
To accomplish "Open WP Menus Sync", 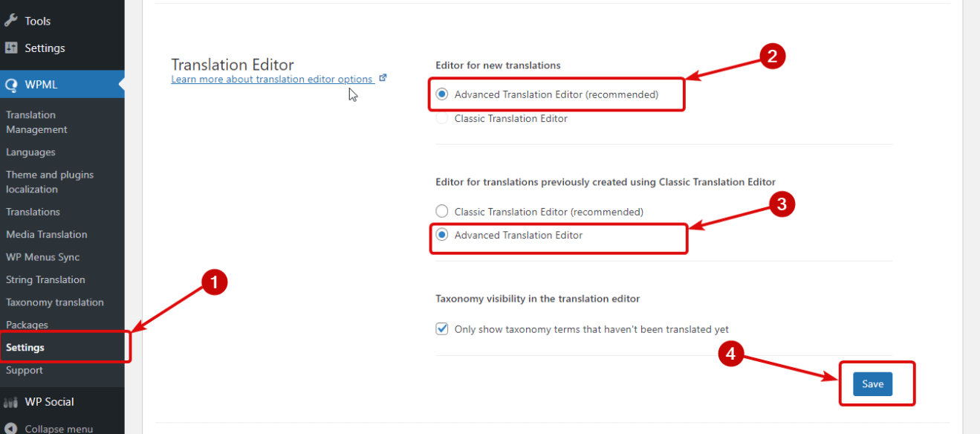I will [x=42, y=257].
